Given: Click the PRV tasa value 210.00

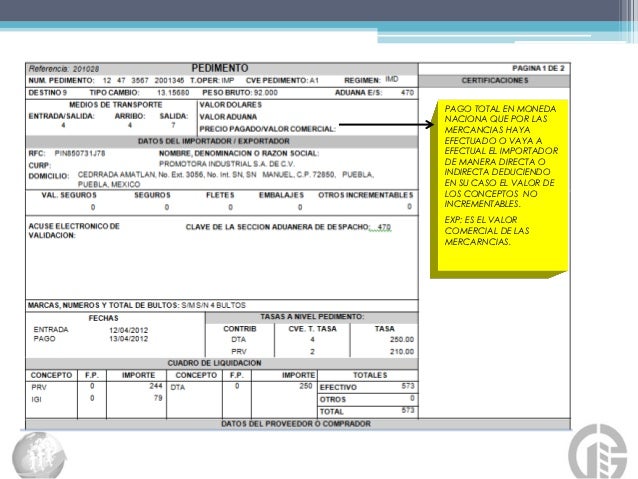Looking at the screenshot, I should click(402, 352).
